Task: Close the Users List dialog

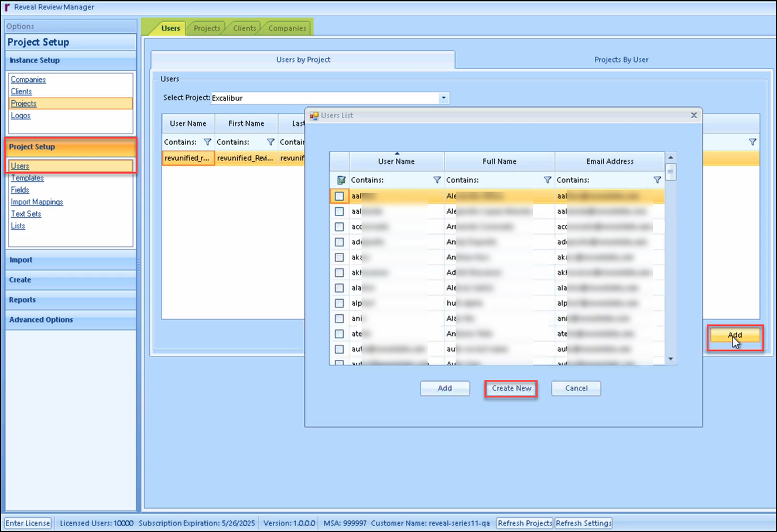Action: pos(694,115)
